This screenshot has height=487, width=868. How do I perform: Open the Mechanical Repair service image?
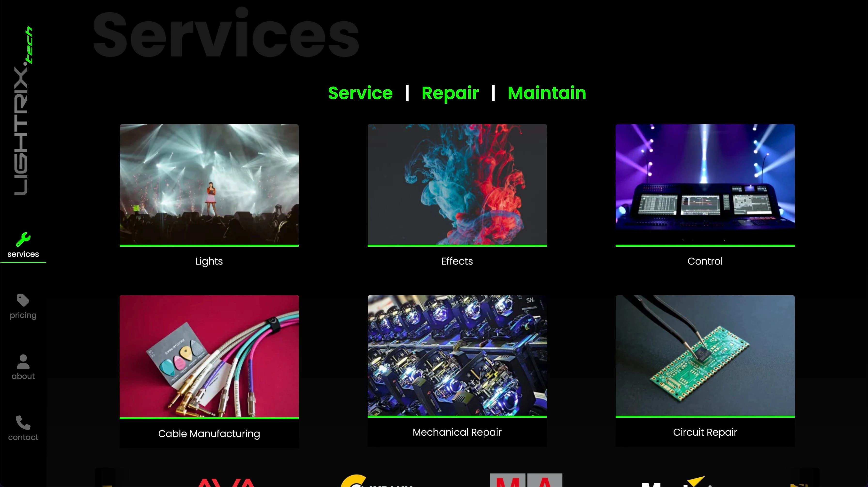[457, 356]
